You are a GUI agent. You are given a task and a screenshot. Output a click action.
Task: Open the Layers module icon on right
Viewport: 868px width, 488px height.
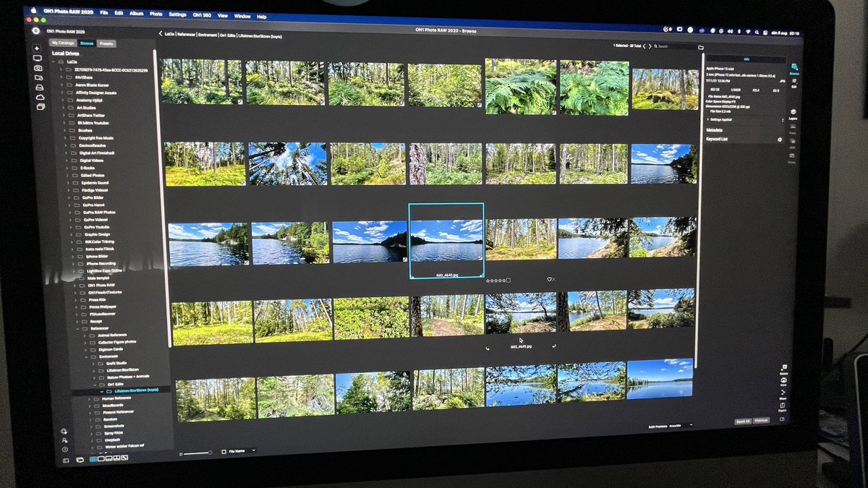(793, 114)
